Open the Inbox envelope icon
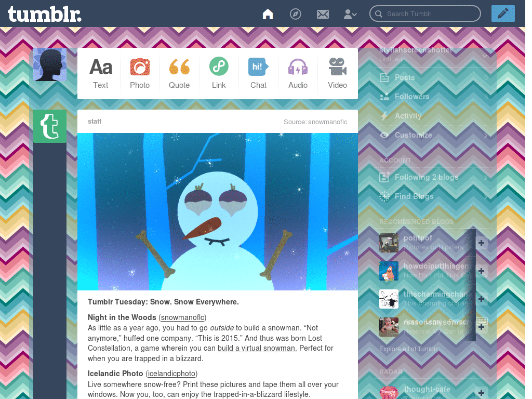The image size is (532, 399). click(323, 14)
